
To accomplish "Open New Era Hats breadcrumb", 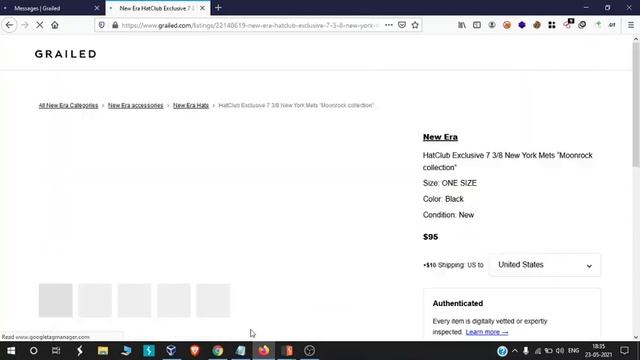I will (191, 105).
